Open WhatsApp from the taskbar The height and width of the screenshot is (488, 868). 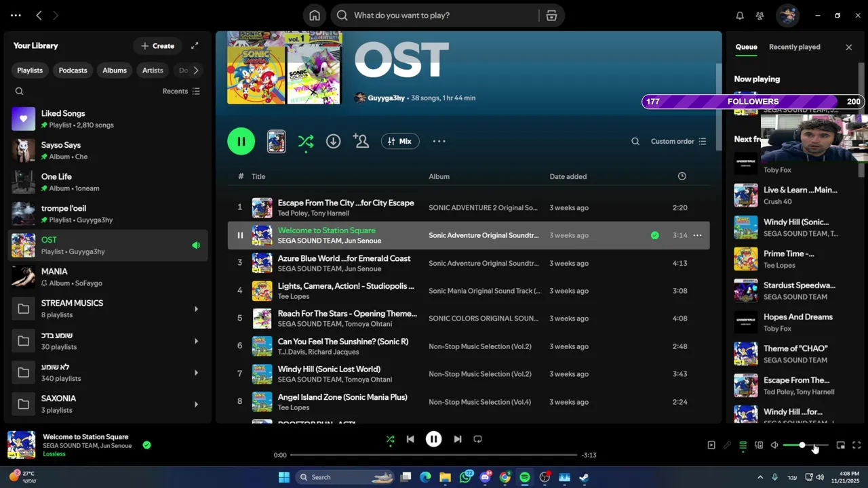pyautogui.click(x=466, y=477)
